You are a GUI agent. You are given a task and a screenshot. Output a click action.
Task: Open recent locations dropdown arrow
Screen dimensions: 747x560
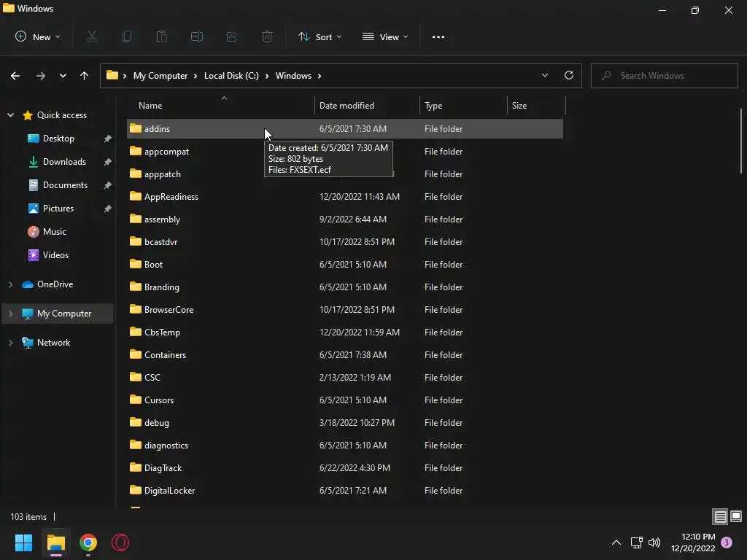pos(63,76)
